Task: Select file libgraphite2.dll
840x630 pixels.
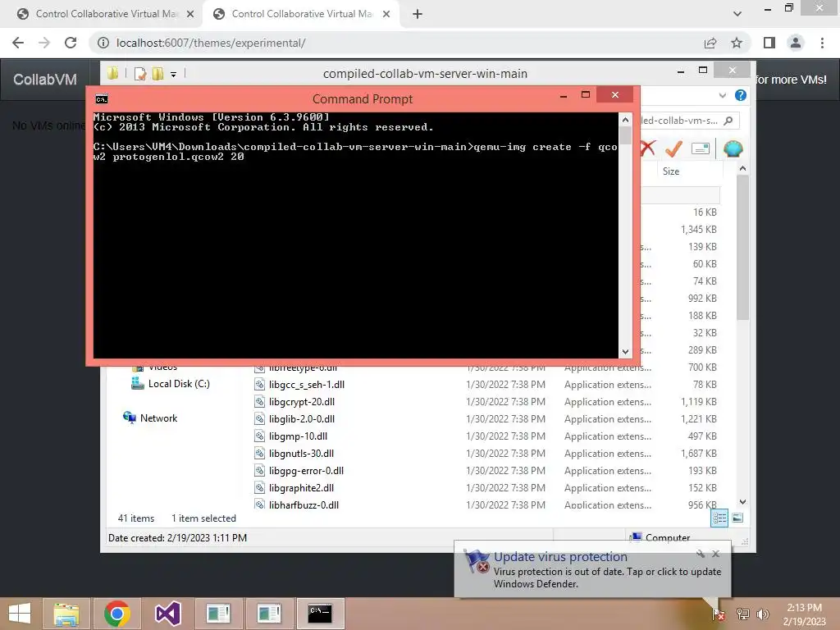Action: (x=301, y=488)
